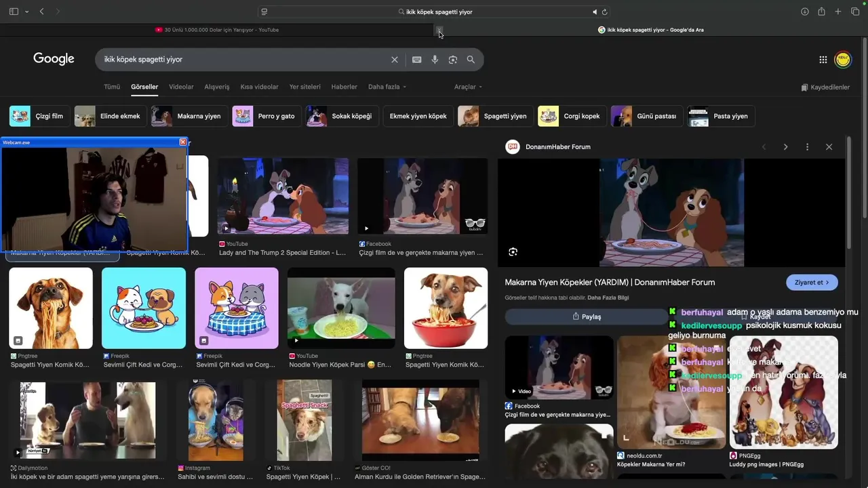Open Alman Kurdu ile Golden Retriever image
Screen dimensions: 868x488
[420, 420]
